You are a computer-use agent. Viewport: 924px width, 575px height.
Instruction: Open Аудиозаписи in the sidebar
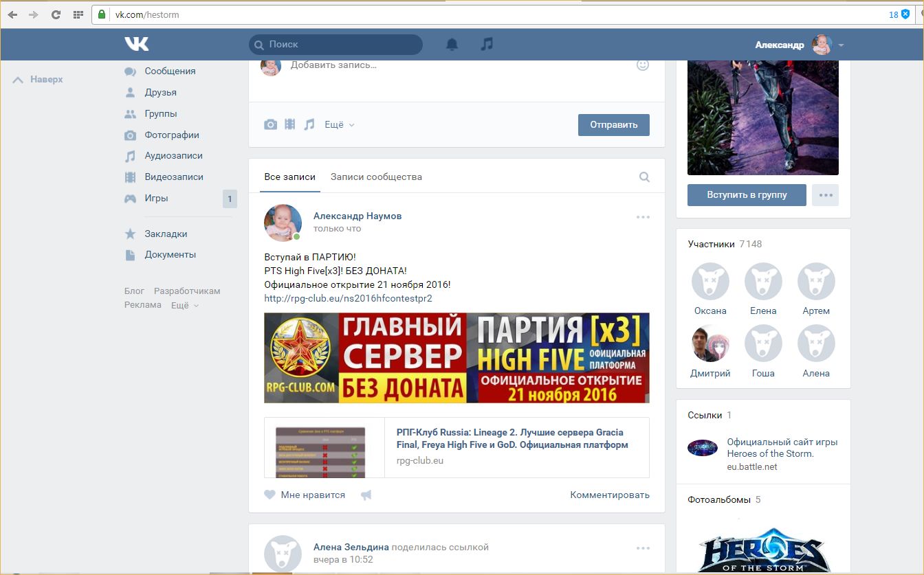(173, 155)
